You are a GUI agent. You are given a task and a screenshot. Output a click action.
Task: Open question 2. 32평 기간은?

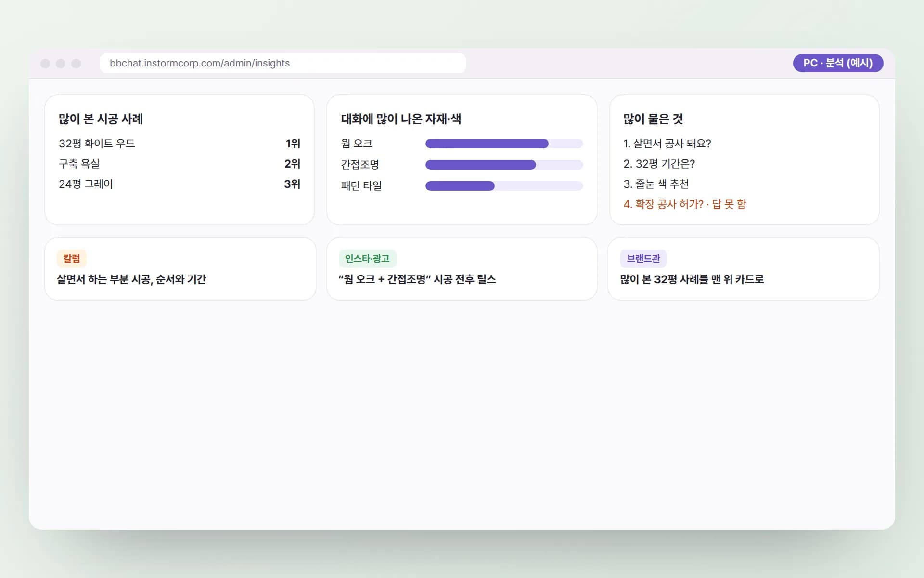click(659, 164)
